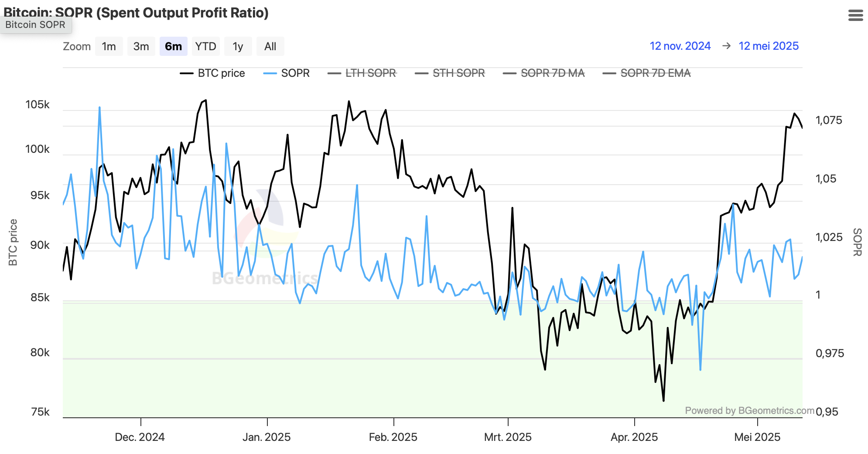Toggle the SOPR legend entry
The height and width of the screenshot is (454, 868).
(x=295, y=73)
